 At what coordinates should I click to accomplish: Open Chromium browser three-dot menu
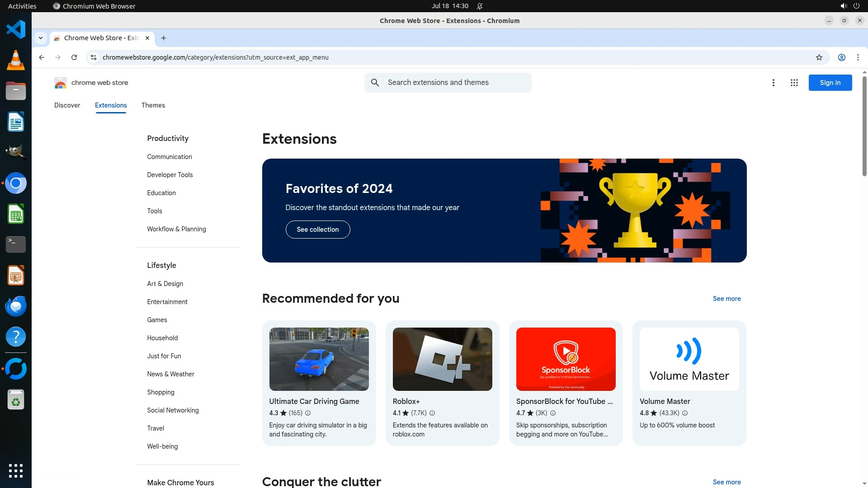(x=858, y=57)
